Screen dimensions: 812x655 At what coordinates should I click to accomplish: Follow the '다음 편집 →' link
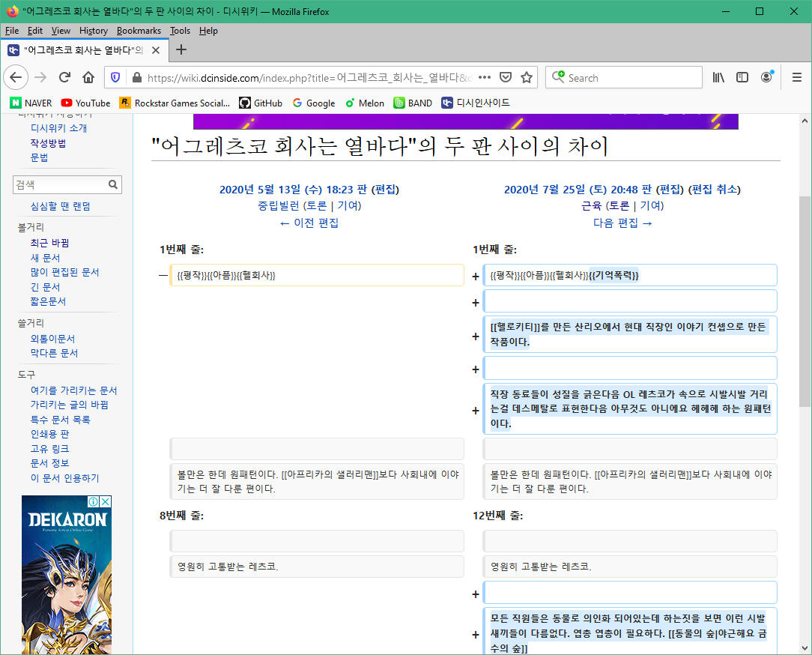click(x=622, y=223)
